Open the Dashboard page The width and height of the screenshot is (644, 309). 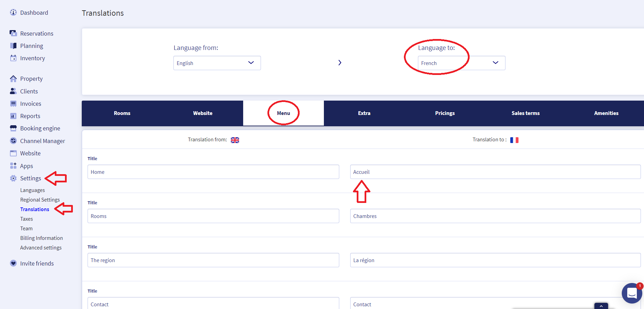pyautogui.click(x=34, y=13)
